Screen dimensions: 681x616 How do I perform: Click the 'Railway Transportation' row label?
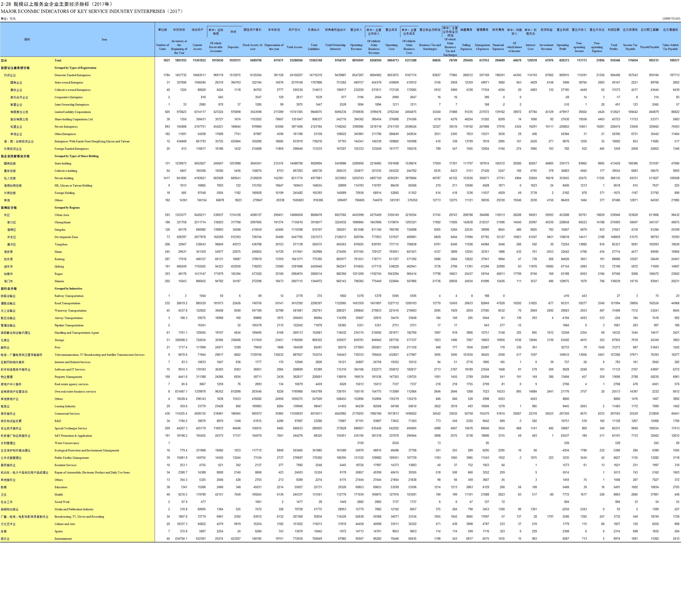69,296
